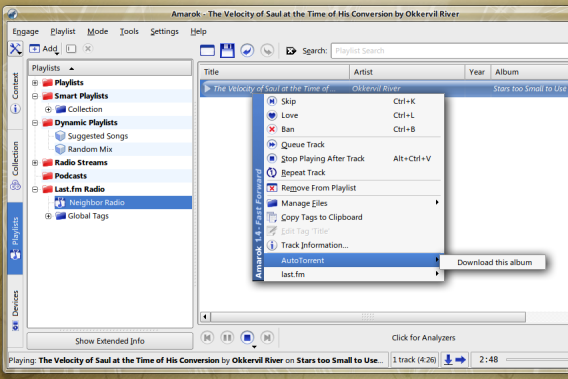The height and width of the screenshot is (379, 568).
Task: Expand the Global Tags folder
Action: (48, 216)
